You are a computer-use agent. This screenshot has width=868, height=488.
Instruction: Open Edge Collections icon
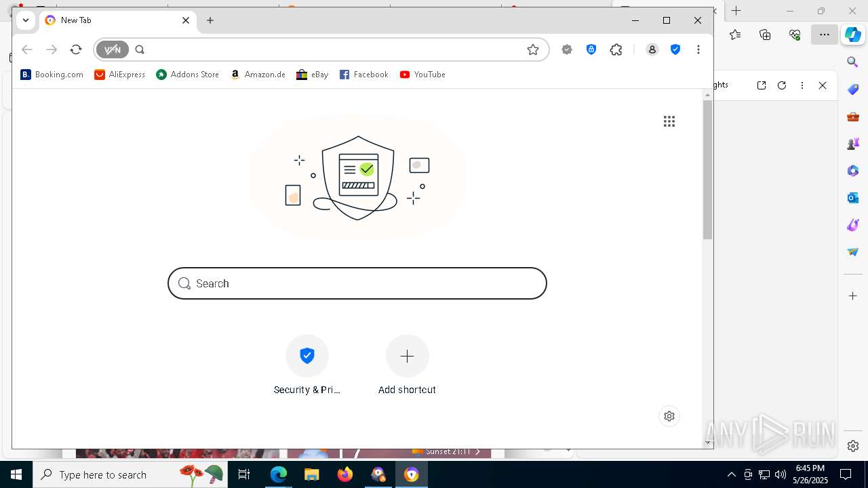tap(765, 35)
